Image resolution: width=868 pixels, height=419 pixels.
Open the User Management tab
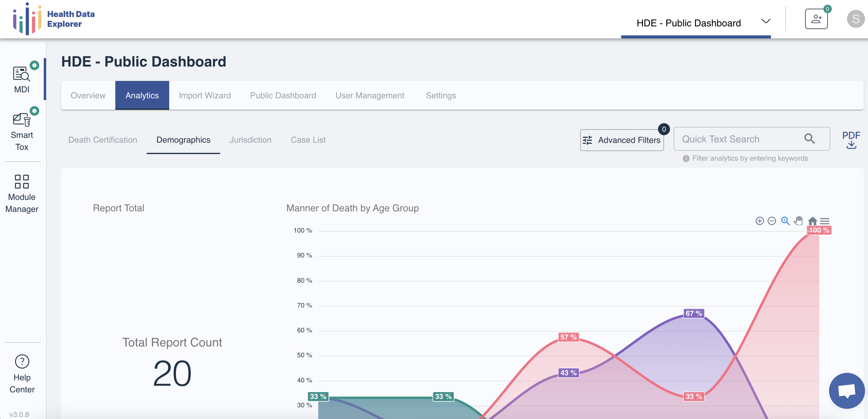[370, 95]
